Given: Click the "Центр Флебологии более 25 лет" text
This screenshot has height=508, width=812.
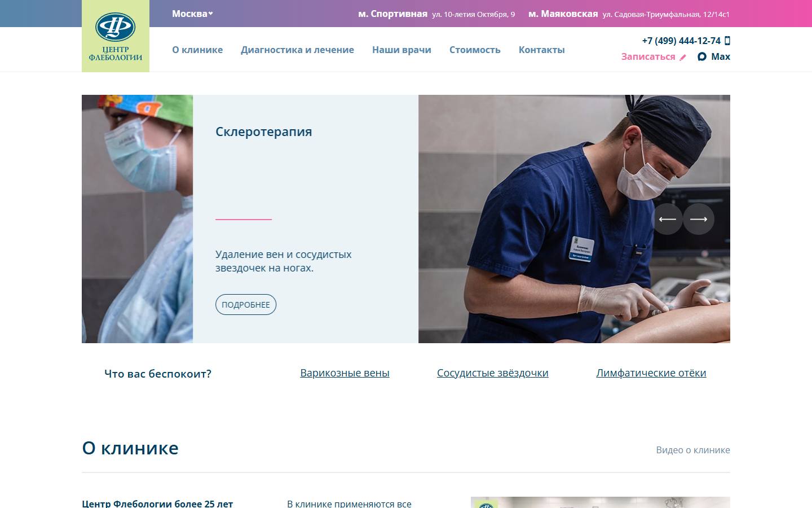Looking at the screenshot, I should pyautogui.click(x=157, y=503).
